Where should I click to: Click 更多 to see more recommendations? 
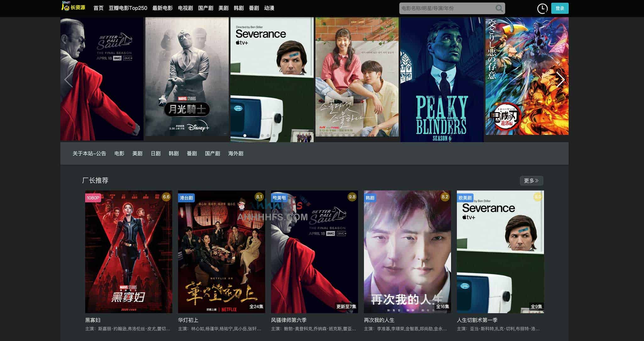coord(531,181)
